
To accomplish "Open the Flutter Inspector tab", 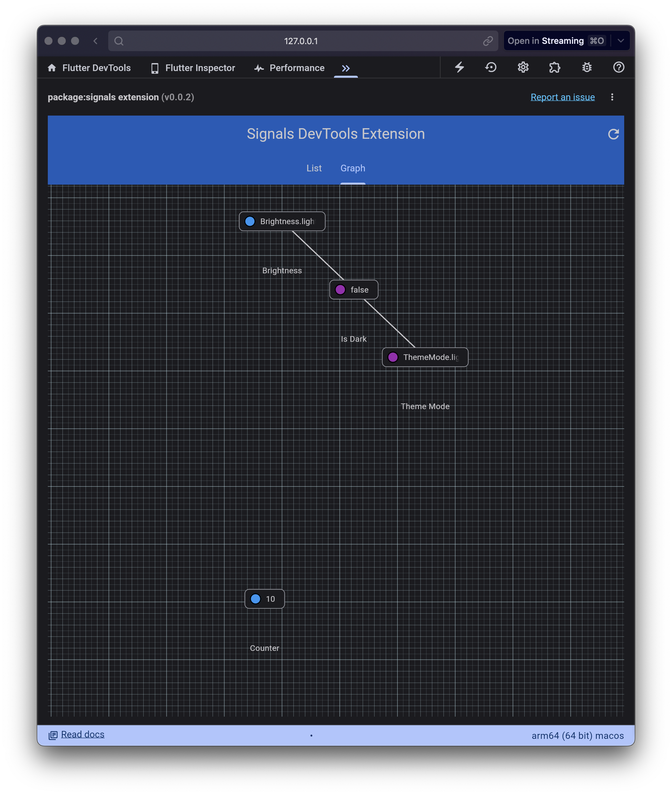I will coord(193,68).
